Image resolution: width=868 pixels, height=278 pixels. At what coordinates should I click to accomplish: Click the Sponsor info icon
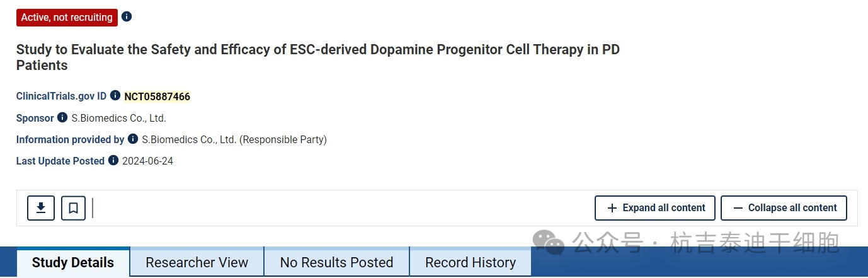62,117
